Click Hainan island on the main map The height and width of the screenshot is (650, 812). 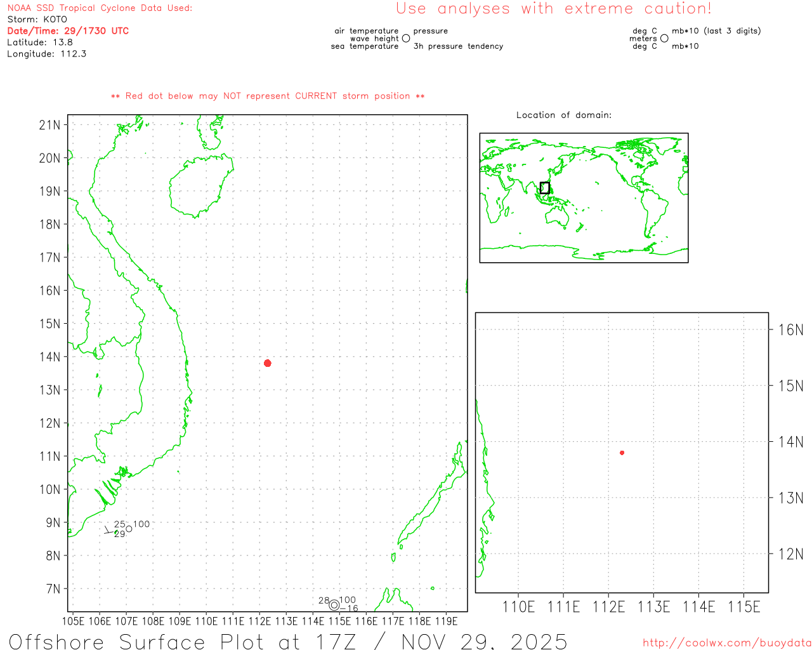point(200,185)
